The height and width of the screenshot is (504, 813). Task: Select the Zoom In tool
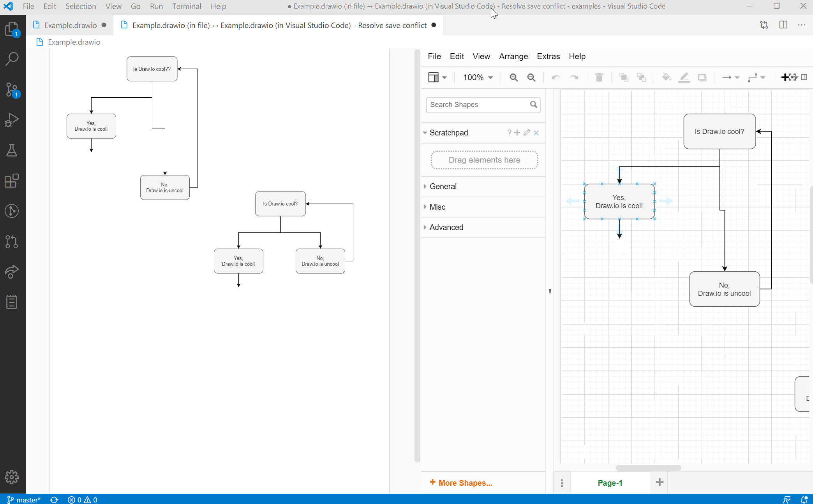pos(513,77)
